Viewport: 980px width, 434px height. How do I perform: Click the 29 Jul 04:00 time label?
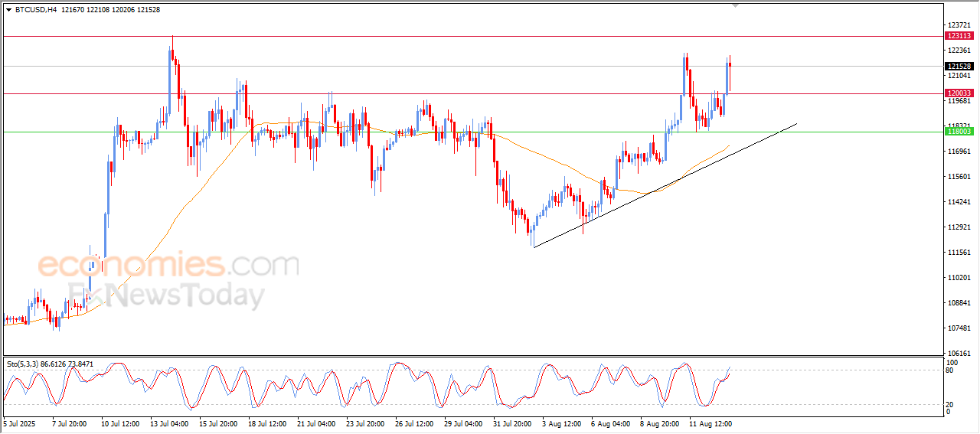point(463,423)
